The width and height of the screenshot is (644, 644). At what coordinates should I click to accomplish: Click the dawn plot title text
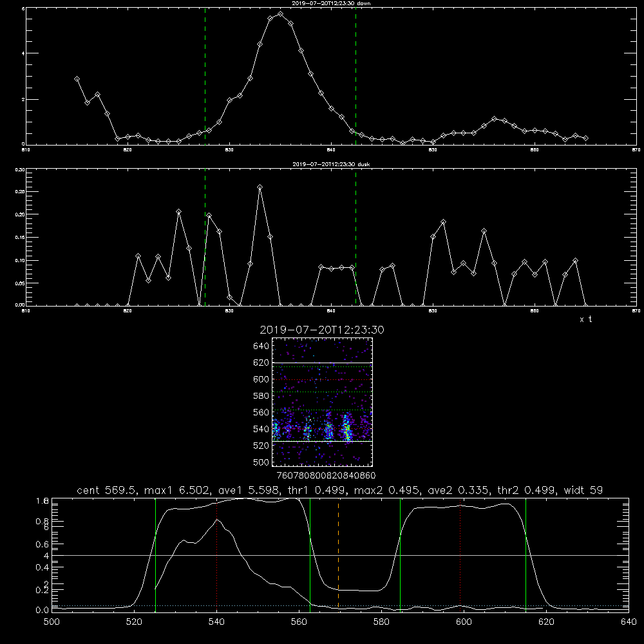[331, 3]
